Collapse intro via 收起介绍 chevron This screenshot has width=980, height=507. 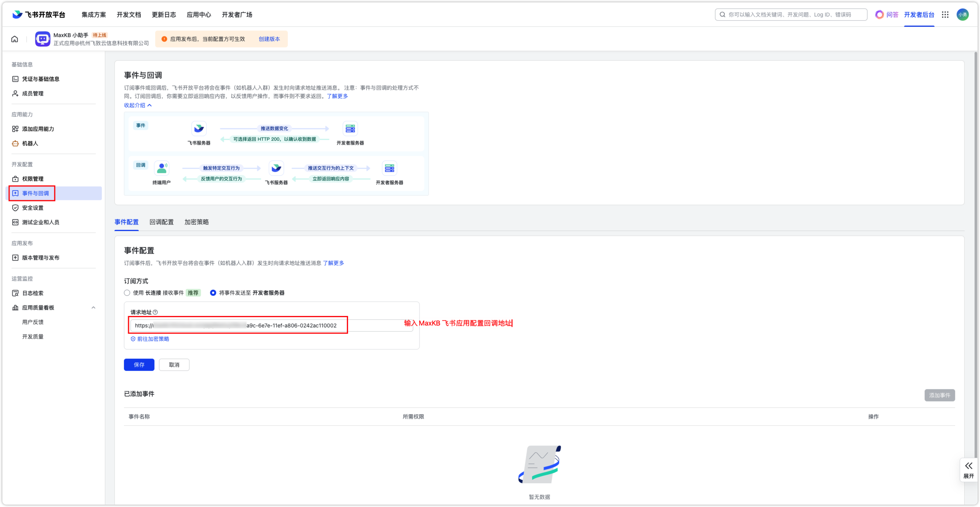(149, 105)
